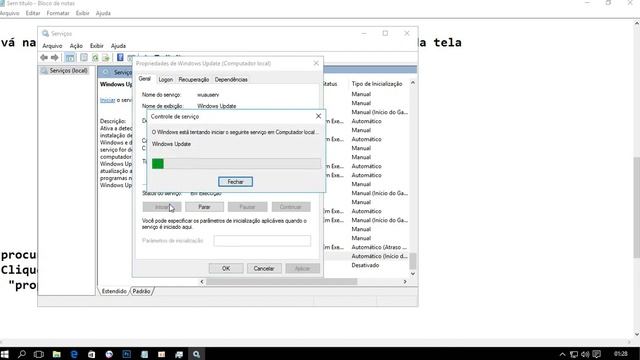640x360 pixels.
Task: Open Chrome from the taskbar
Action: click(109, 354)
